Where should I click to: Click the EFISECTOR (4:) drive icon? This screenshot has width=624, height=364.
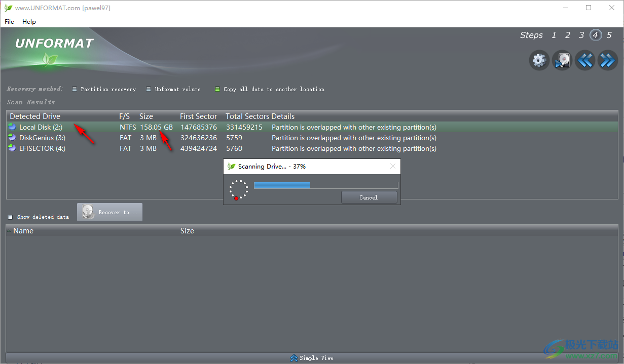tap(12, 148)
